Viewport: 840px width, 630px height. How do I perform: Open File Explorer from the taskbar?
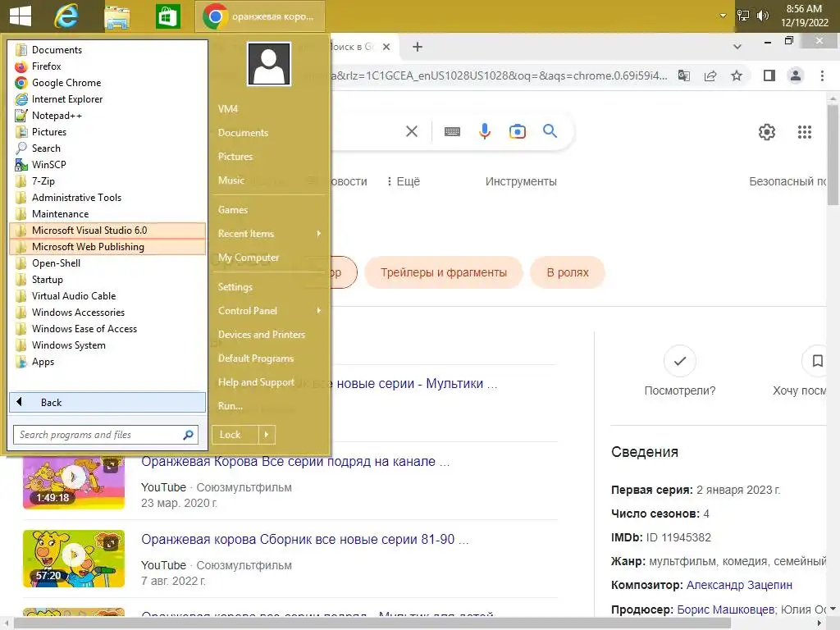pyautogui.click(x=116, y=16)
